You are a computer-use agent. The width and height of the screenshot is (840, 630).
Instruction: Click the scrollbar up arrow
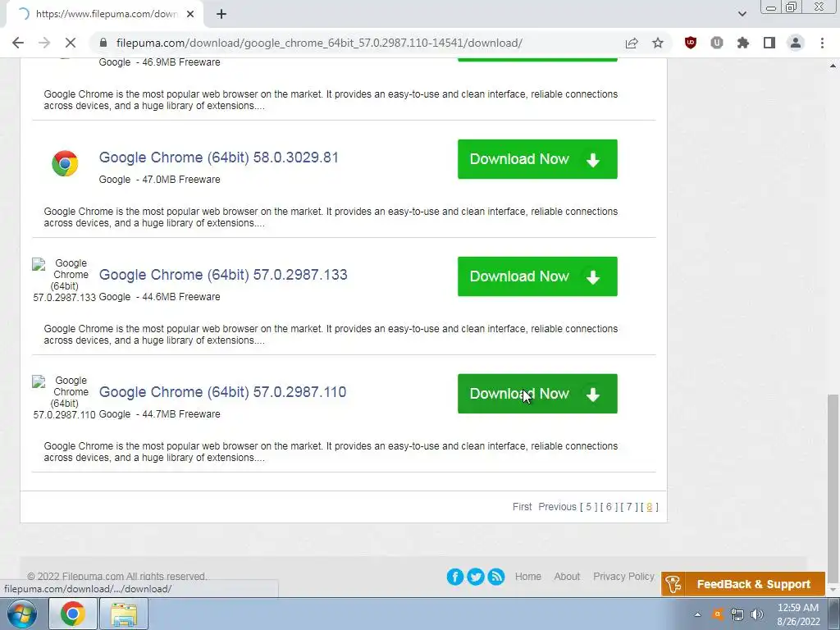pyautogui.click(x=833, y=66)
